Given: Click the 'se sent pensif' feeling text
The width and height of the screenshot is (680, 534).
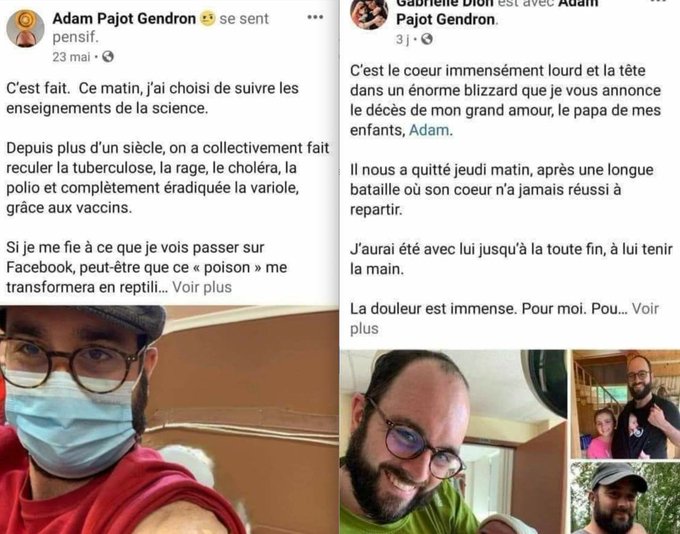Looking at the screenshot, I should [x=161, y=28].
